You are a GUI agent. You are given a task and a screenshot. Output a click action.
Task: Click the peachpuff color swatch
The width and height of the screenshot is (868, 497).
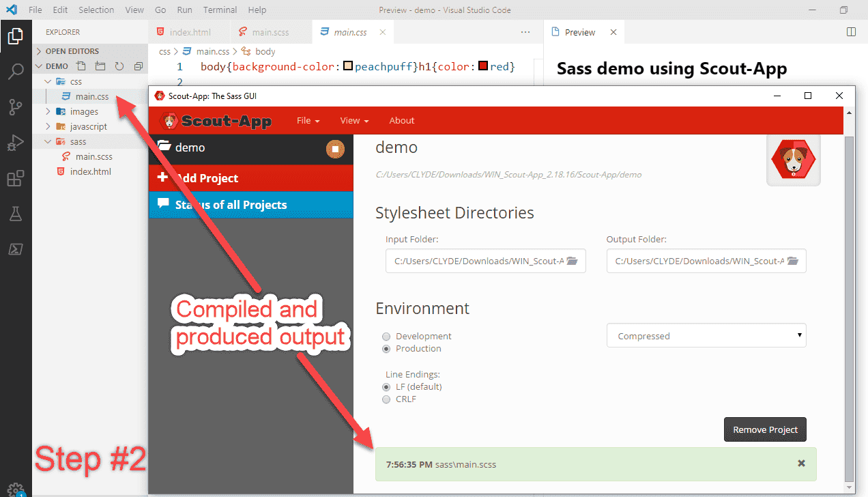tap(348, 66)
